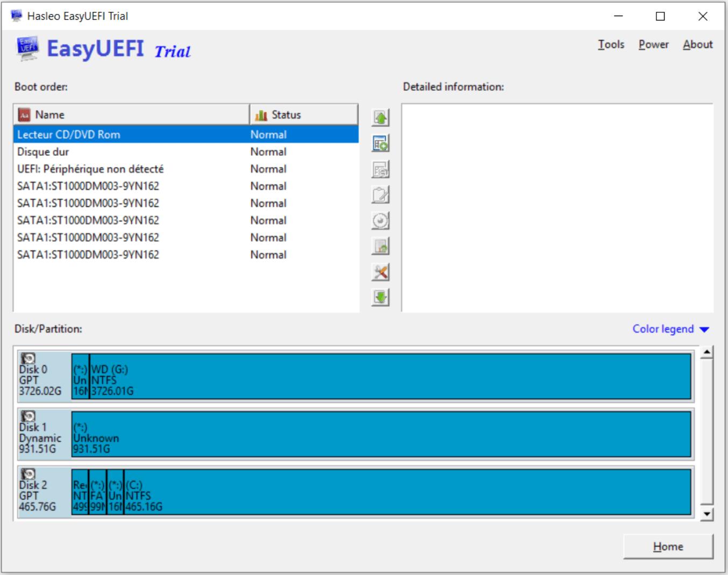The image size is (728, 575).
Task: Select the WD (G:) NTFS partition on Disk 0
Action: [x=390, y=376]
